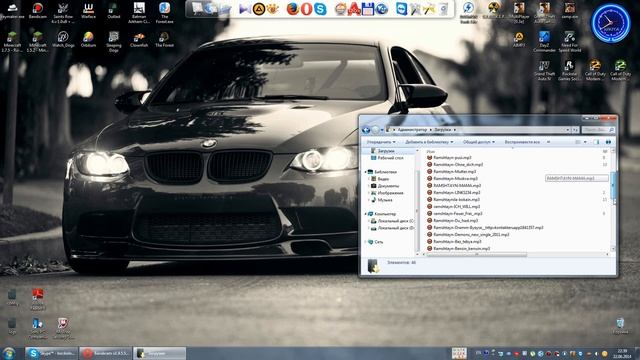Open Opera from the top dock

point(306,9)
